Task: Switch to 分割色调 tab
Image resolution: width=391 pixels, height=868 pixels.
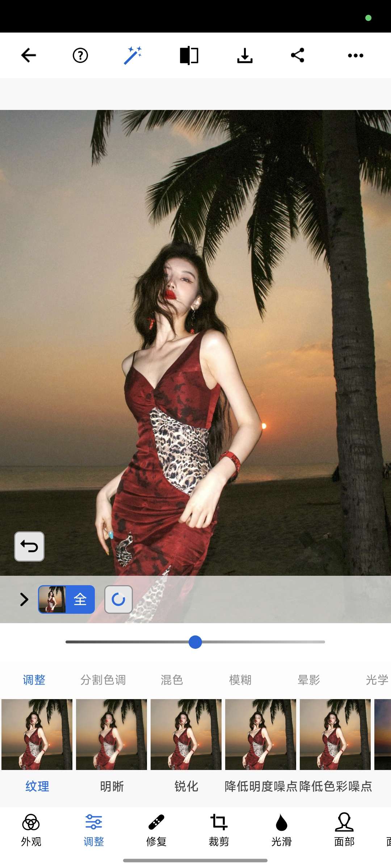Action: click(x=103, y=680)
